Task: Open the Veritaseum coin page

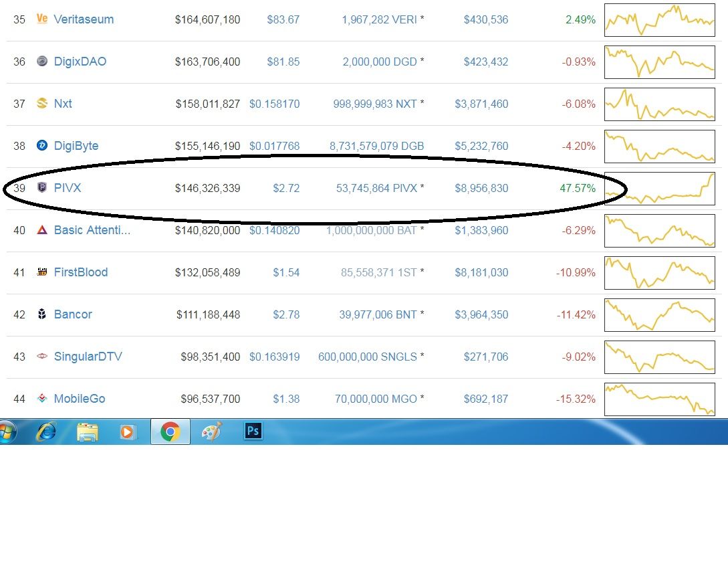Action: point(84,19)
